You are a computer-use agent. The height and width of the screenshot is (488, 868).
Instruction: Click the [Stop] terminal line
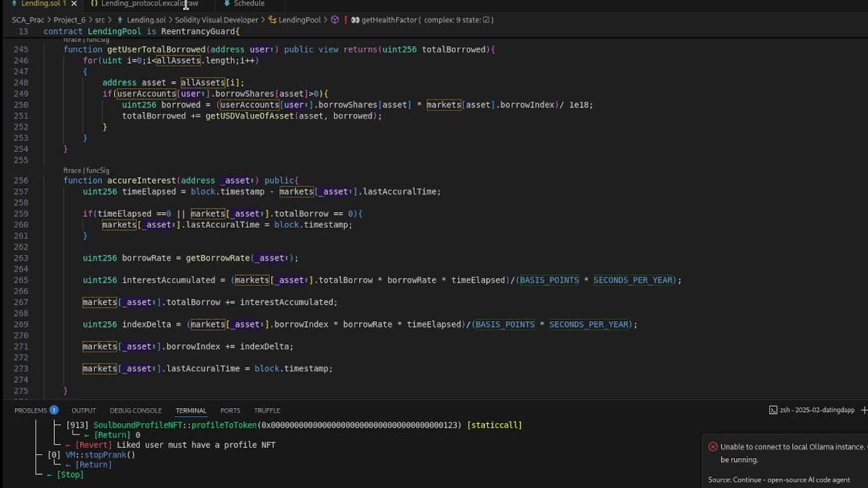[x=70, y=474]
